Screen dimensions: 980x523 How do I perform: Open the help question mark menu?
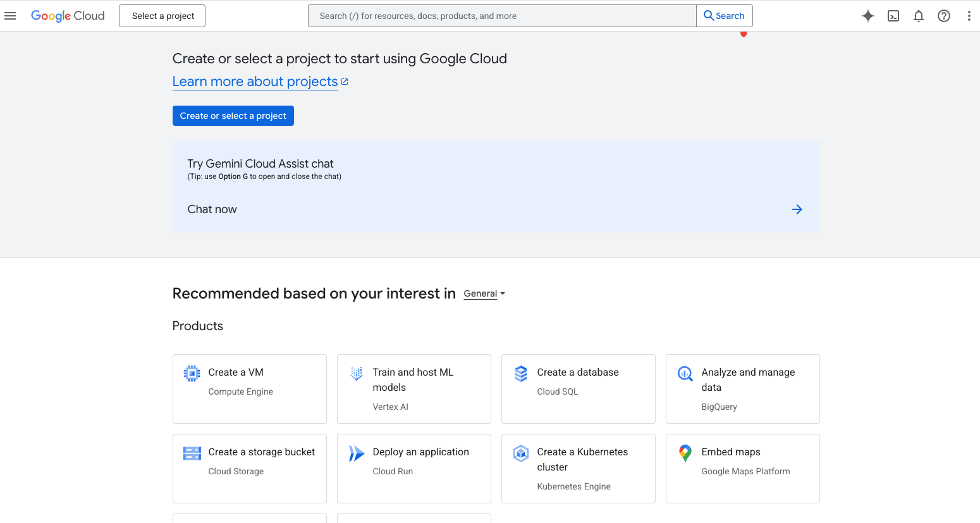click(x=944, y=16)
